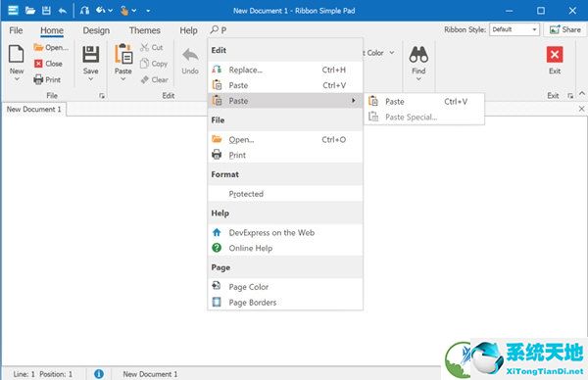Viewport: 588px width, 380px height.
Task: Choose Print in the search results list
Action: click(x=285, y=155)
